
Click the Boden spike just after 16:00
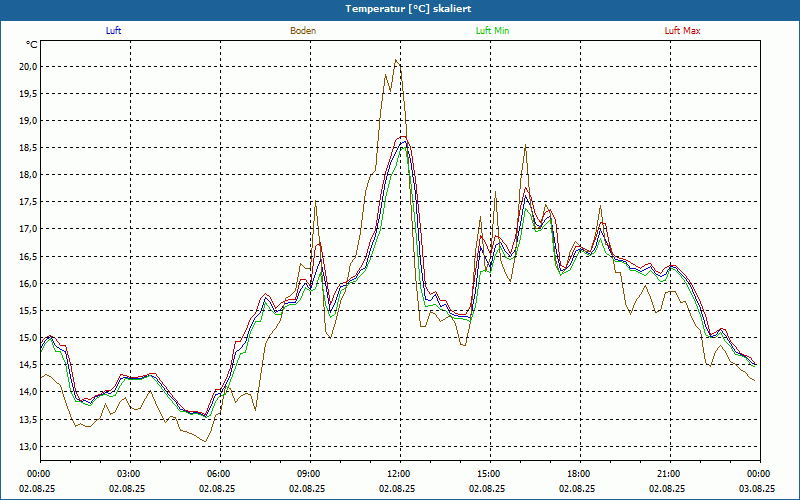coord(525,145)
